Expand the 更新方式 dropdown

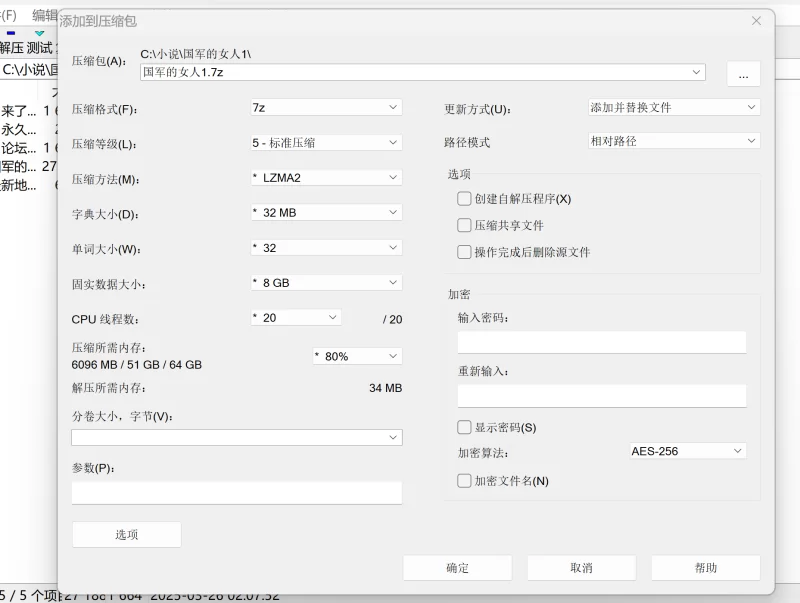coord(674,107)
